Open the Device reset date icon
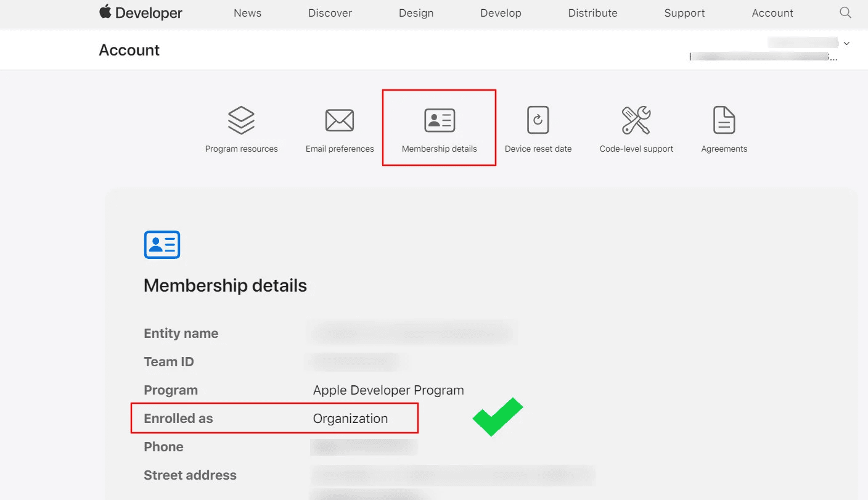868x500 pixels. pos(538,120)
